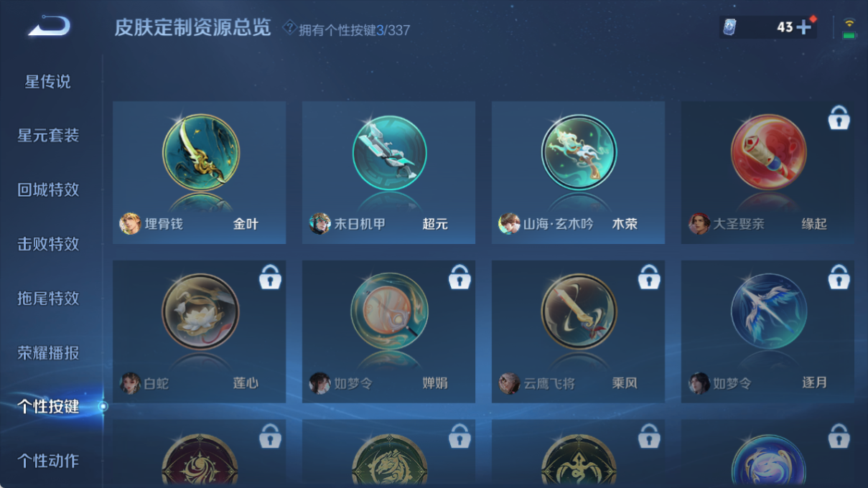Image resolution: width=868 pixels, height=488 pixels.
Task: Tap the blue ticket currency icon
Action: click(x=729, y=27)
